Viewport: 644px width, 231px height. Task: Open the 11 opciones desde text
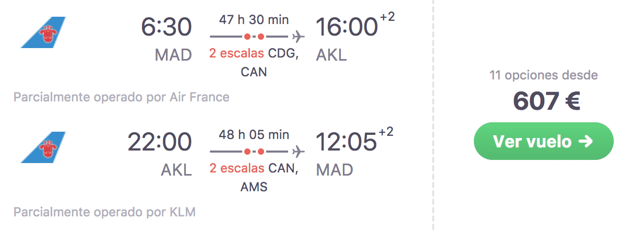pyautogui.click(x=543, y=75)
